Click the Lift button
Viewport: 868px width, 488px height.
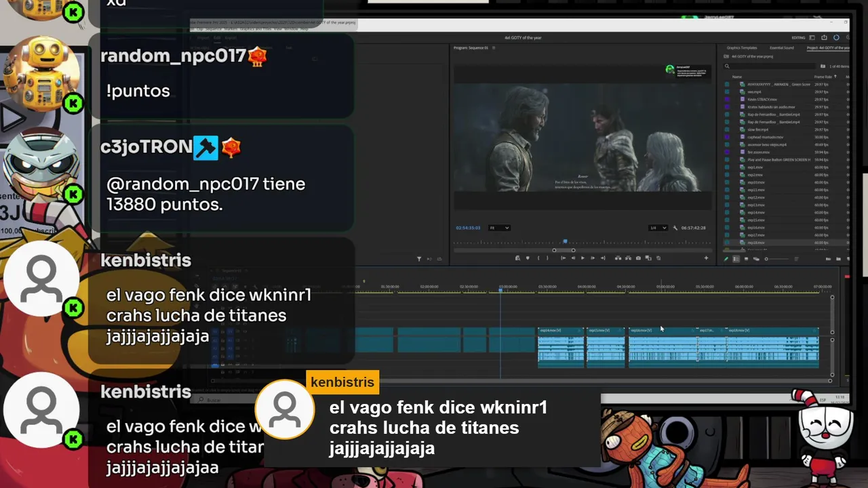[618, 258]
